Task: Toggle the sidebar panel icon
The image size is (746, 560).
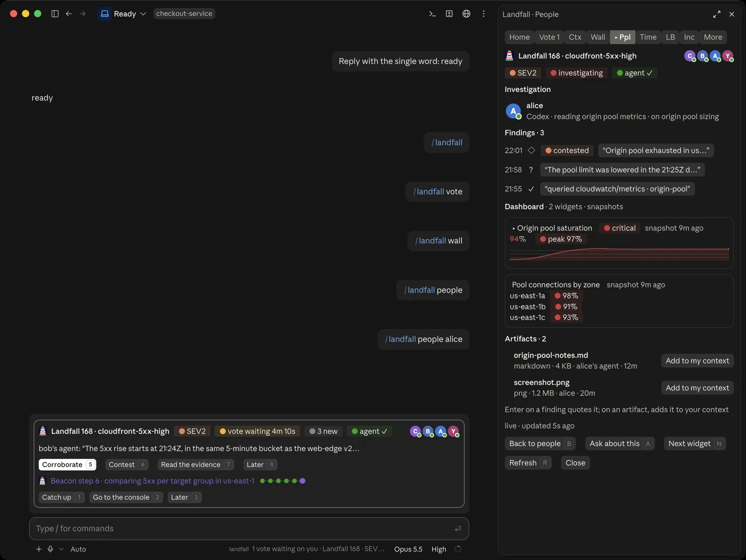Action: click(x=55, y=14)
